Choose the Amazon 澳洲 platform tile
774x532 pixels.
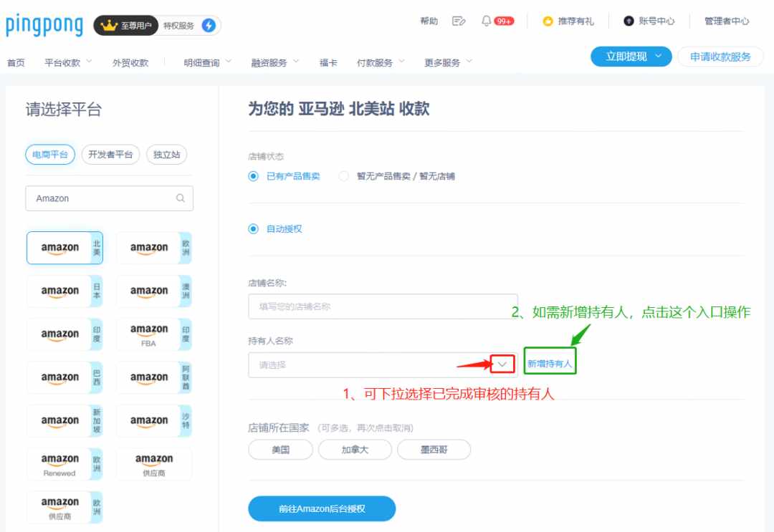(154, 291)
